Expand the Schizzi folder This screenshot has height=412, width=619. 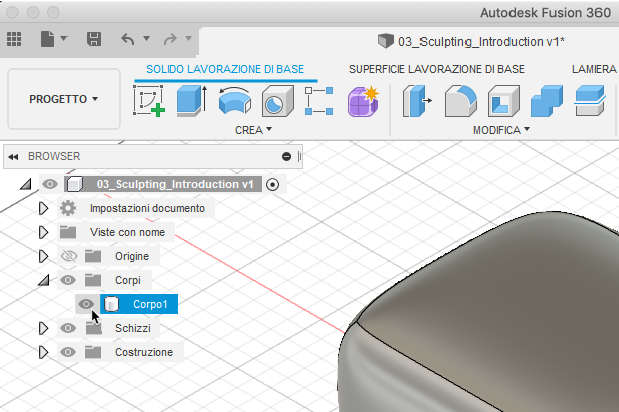pos(43,328)
